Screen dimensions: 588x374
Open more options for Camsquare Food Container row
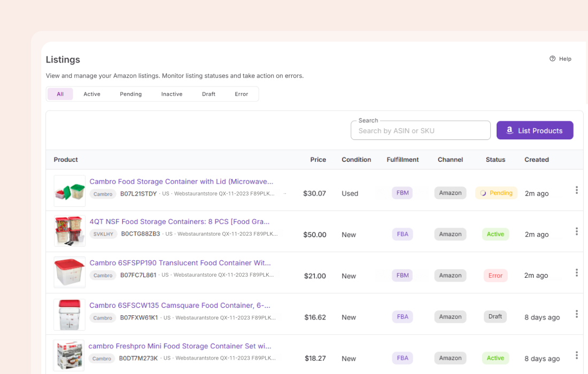576,314
